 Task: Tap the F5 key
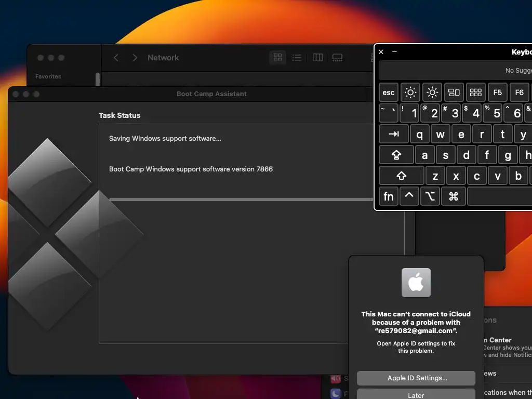(x=497, y=92)
